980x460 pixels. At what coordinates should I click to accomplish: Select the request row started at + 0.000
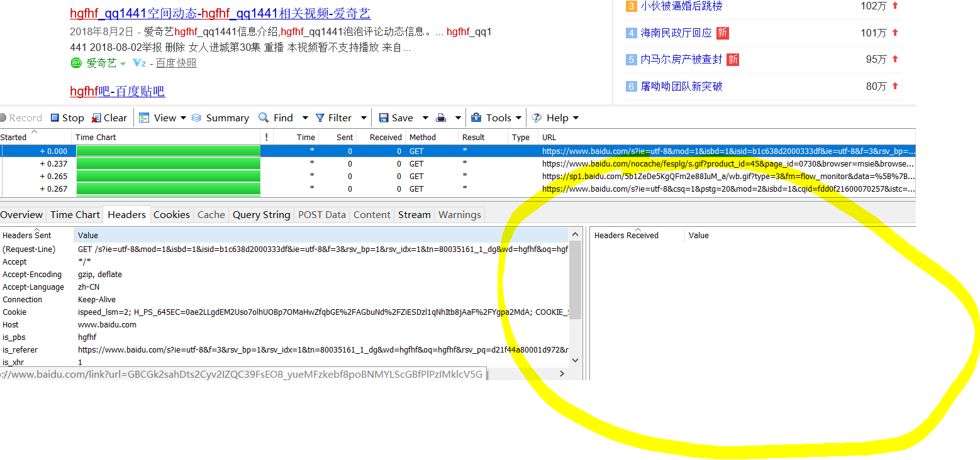(x=458, y=151)
